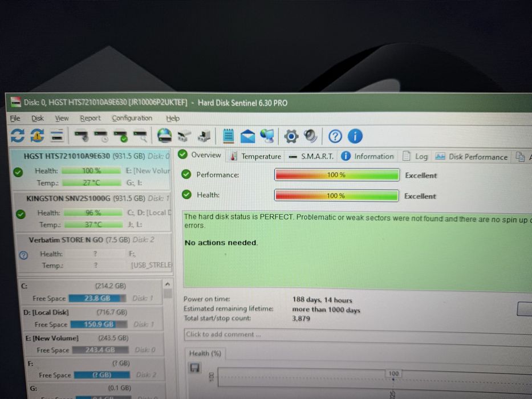
Task: Select the HGST HTS721010A9E630 disk entry
Action: (x=91, y=169)
